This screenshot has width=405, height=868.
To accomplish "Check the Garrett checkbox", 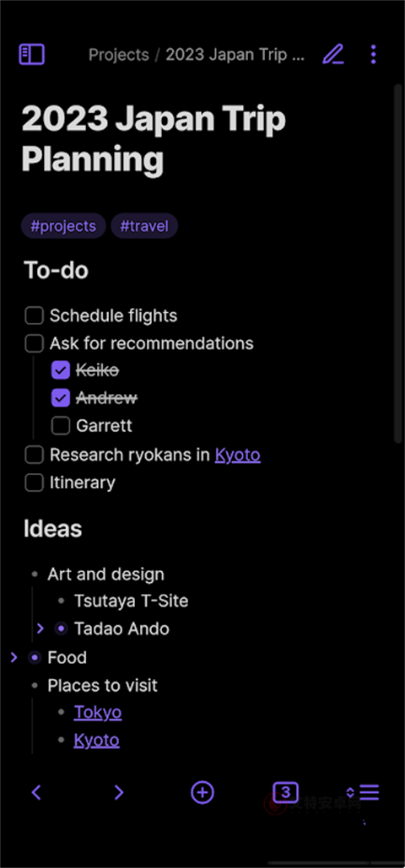I will pos(61,426).
